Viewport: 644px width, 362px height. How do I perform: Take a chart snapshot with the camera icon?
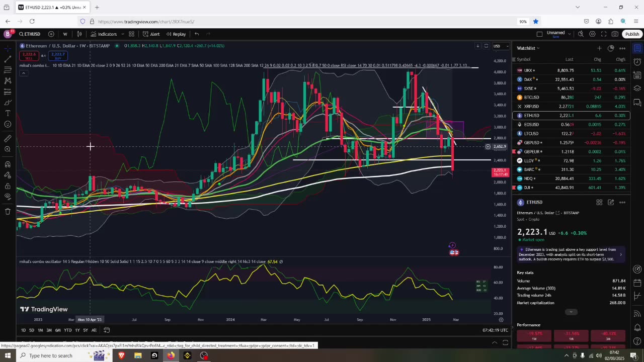tap(615, 34)
